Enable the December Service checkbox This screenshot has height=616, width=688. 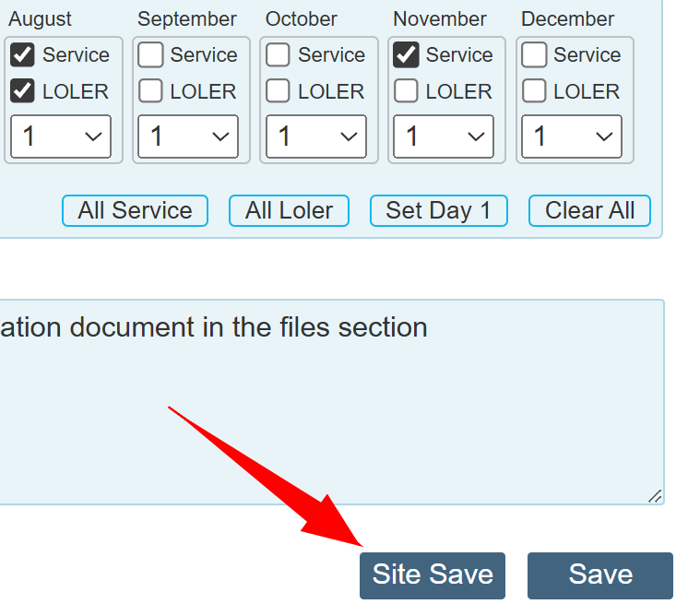[x=534, y=55]
